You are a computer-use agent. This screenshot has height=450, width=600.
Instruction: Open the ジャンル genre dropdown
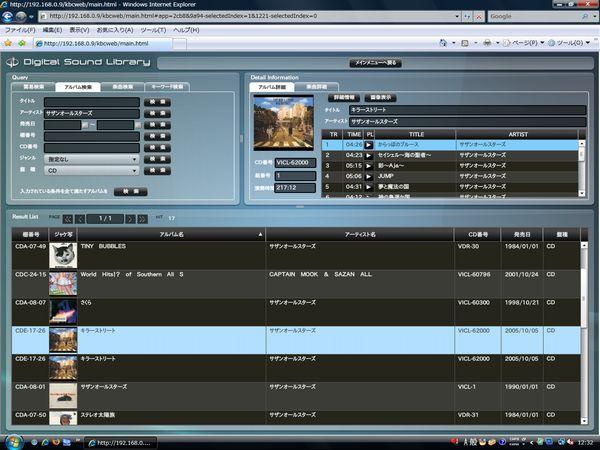91,158
